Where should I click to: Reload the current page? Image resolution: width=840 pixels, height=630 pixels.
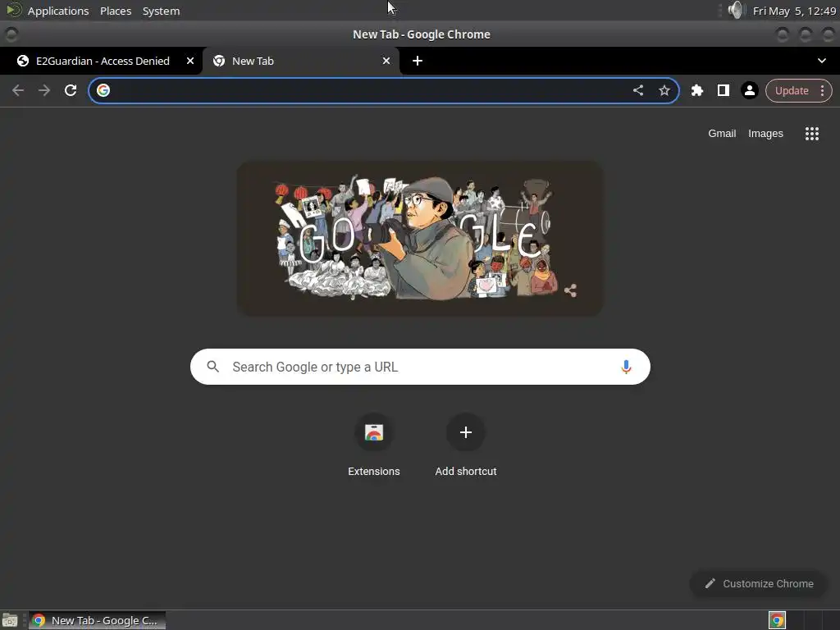(71, 90)
